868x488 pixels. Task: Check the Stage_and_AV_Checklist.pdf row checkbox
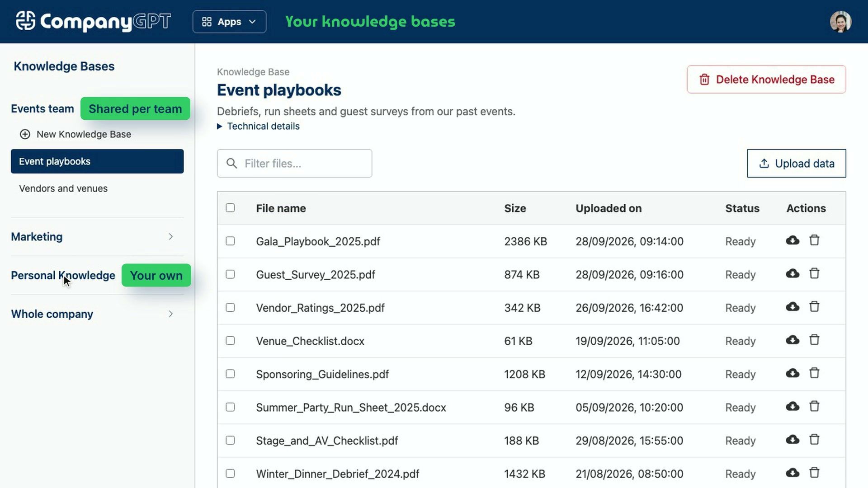tap(230, 440)
